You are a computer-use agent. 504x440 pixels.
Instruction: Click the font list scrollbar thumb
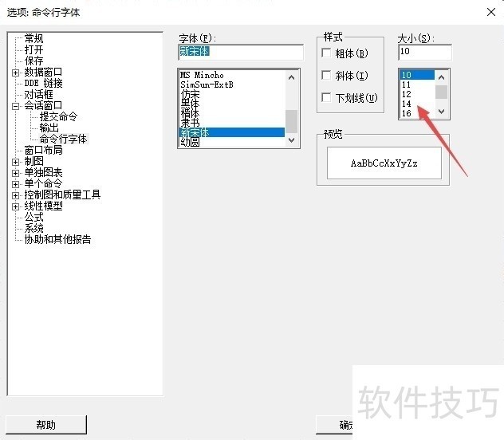pyautogui.click(x=292, y=121)
